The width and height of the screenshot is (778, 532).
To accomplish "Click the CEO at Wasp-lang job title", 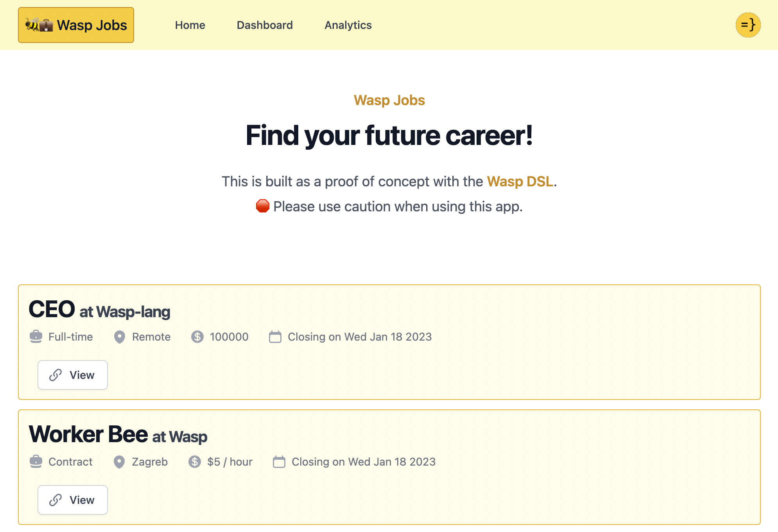I will (99, 310).
